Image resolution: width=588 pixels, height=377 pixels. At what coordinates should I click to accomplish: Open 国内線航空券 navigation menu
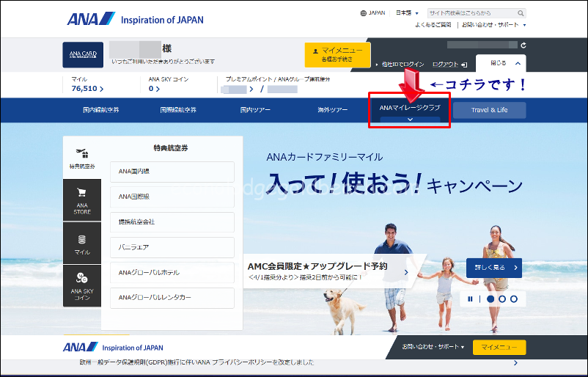click(x=101, y=110)
